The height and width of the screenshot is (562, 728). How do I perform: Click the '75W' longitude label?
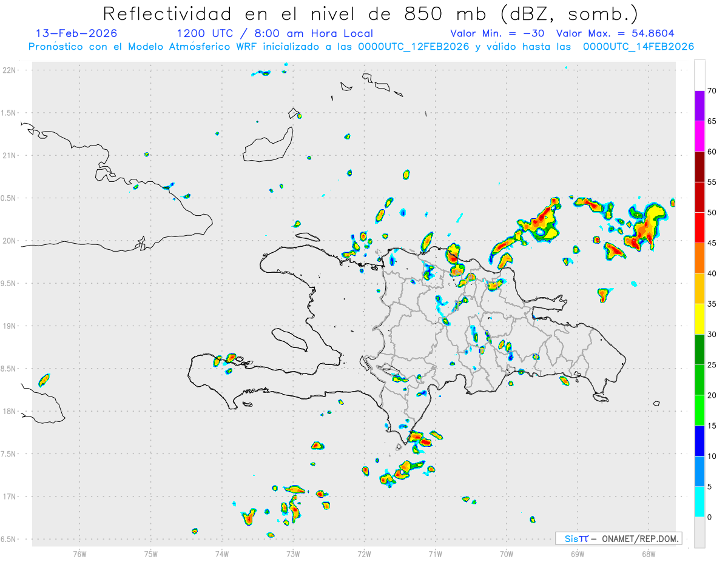pyautogui.click(x=151, y=554)
